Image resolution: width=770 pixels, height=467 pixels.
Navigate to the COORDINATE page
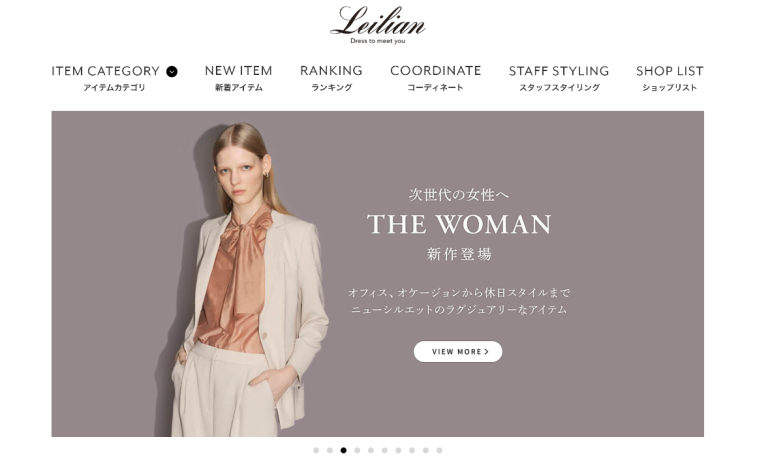436,78
